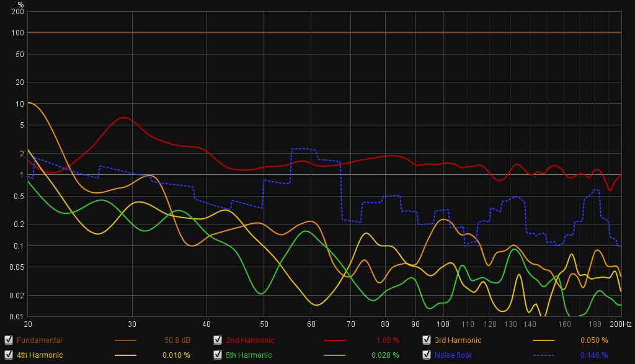Viewport: 635px width, 364px height.
Task: Click the yellow 4th Harmonic line sample
Action: pos(125,355)
